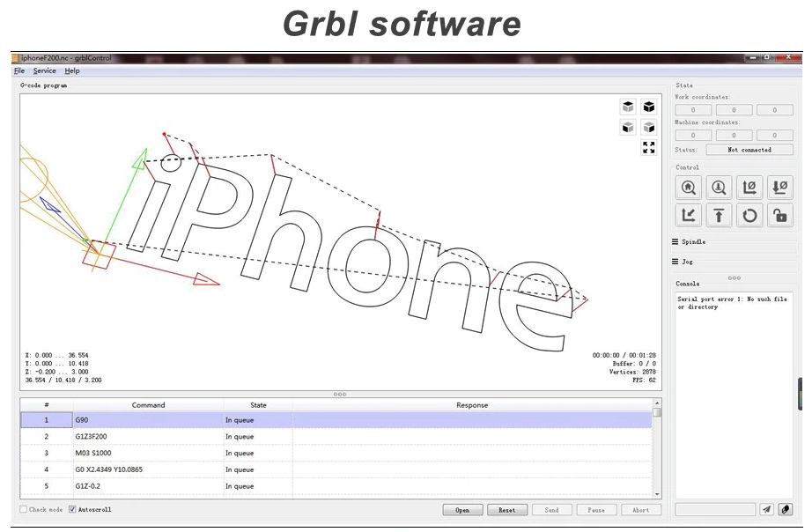Click the State column header
812x532 pixels.
[258, 405]
